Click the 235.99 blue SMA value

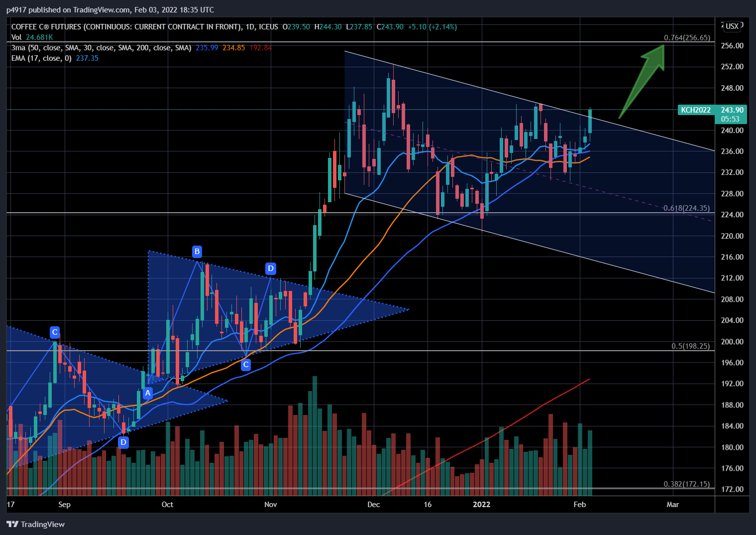click(x=207, y=48)
